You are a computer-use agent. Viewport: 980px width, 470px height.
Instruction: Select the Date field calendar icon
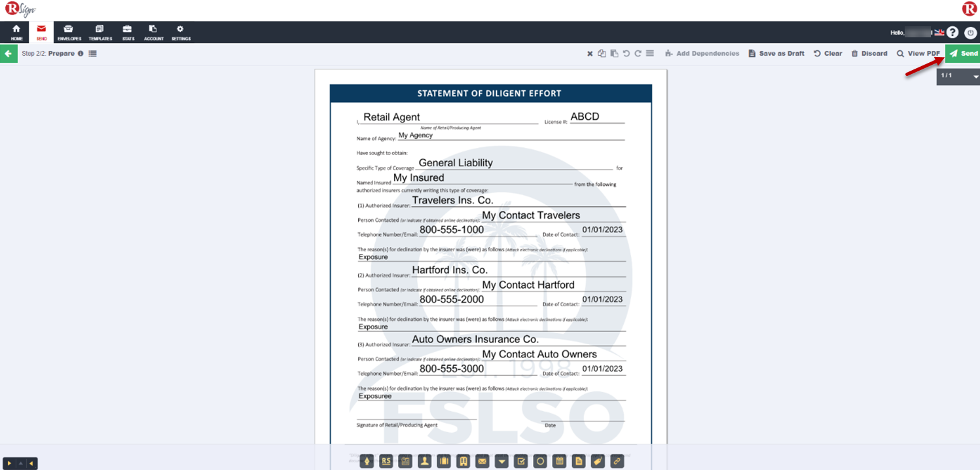[x=559, y=461]
